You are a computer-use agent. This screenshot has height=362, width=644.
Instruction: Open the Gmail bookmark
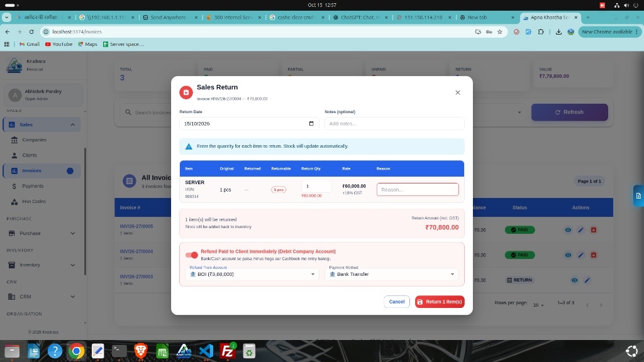tap(30, 45)
